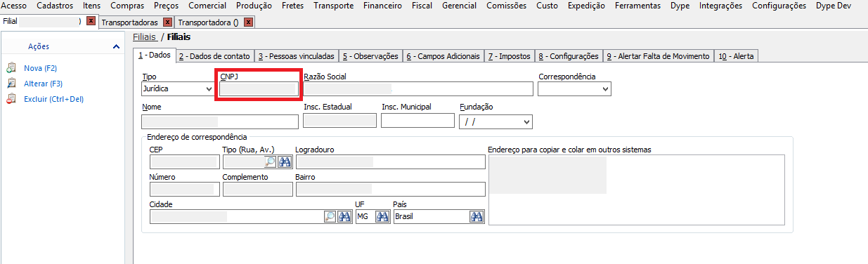Open the Dype menu
Viewport: 868px width, 264px height.
click(680, 6)
